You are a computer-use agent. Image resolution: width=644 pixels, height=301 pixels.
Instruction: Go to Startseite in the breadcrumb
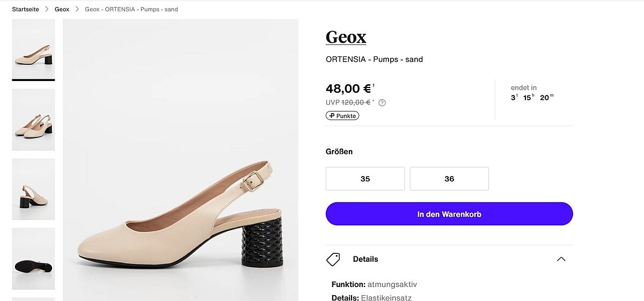click(26, 9)
